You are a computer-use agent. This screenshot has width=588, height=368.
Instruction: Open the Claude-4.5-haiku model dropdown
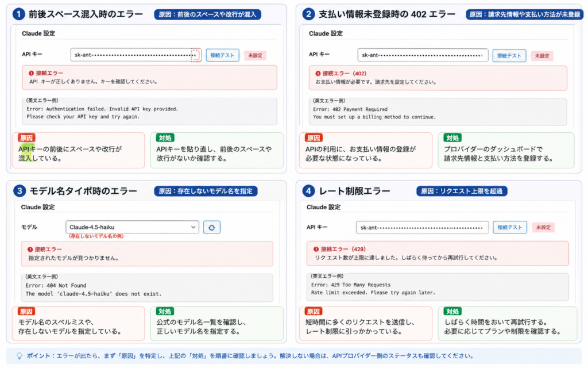tap(132, 227)
